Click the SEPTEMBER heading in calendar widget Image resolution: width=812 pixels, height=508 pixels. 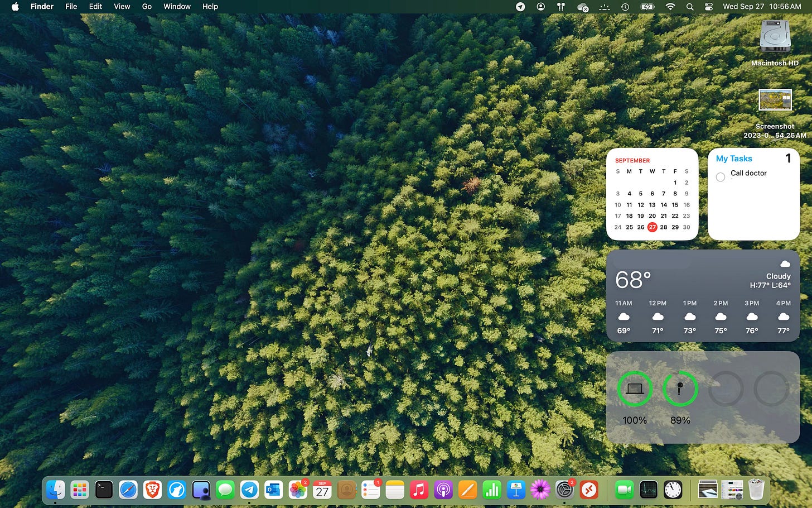coord(632,160)
